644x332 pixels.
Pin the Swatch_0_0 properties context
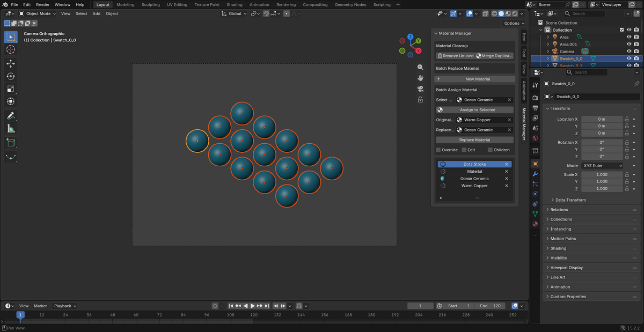tap(636, 84)
